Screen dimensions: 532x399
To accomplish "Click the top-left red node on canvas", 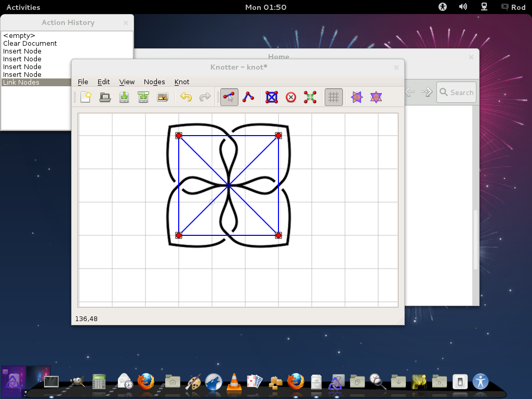I will pyautogui.click(x=179, y=136).
